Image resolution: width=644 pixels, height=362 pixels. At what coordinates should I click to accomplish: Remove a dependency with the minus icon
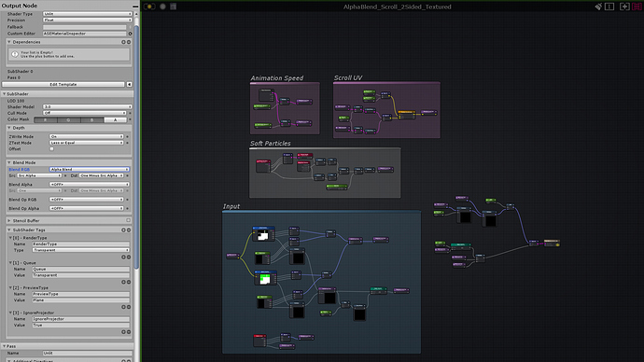coord(129,42)
